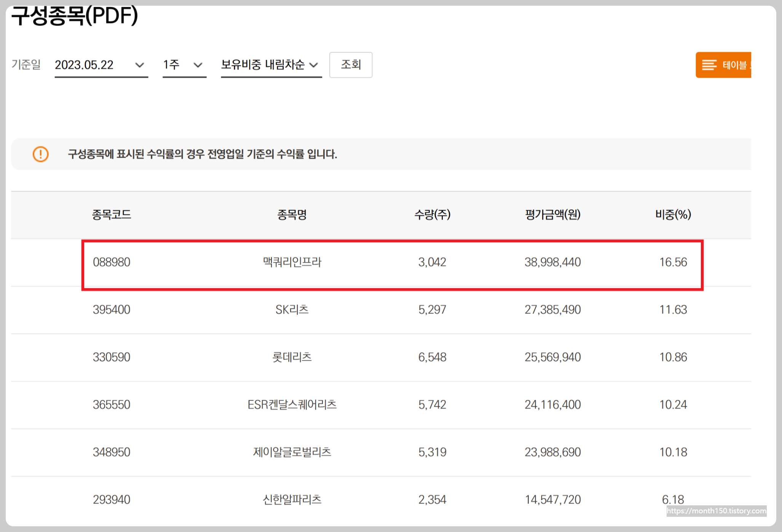Click the 롯데리츠 row in the table
The width and height of the screenshot is (782, 532).
coord(291,357)
